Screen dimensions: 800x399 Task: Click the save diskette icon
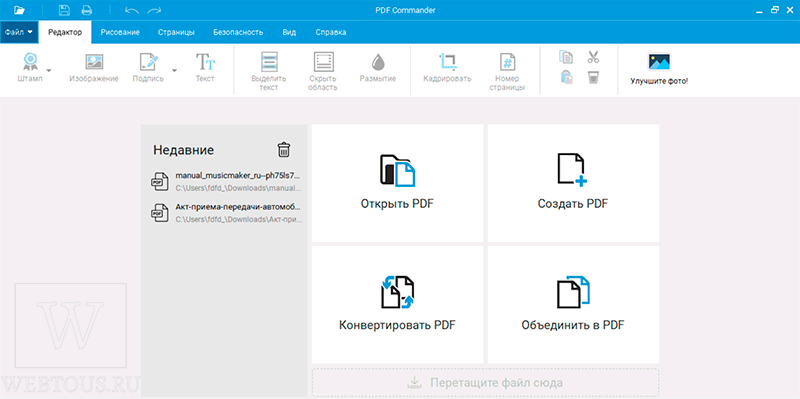tap(64, 10)
